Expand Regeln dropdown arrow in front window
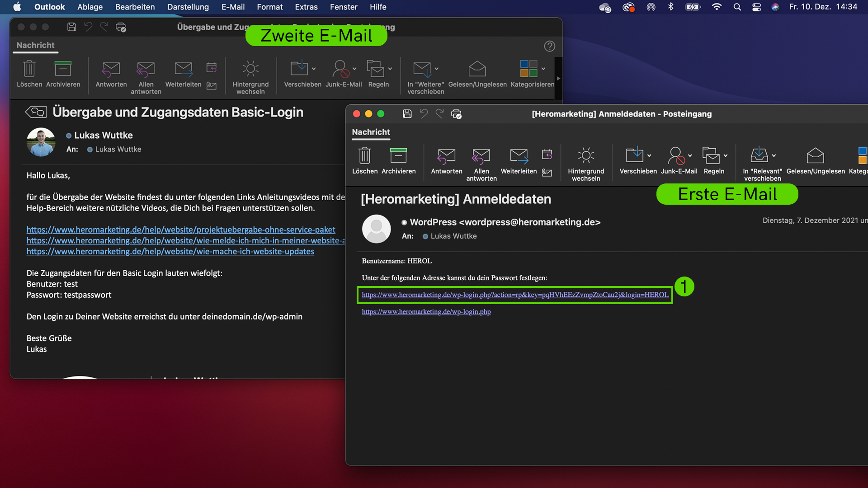This screenshot has width=868, height=488. (x=726, y=155)
